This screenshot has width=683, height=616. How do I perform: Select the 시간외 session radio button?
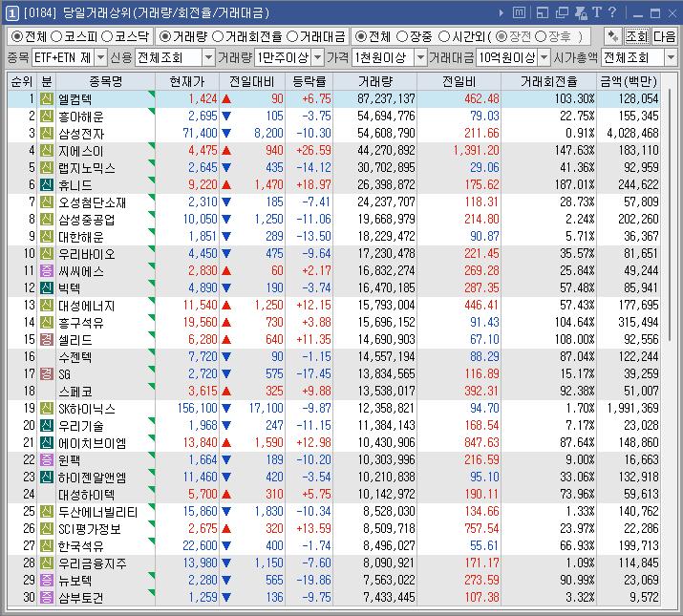coord(443,36)
